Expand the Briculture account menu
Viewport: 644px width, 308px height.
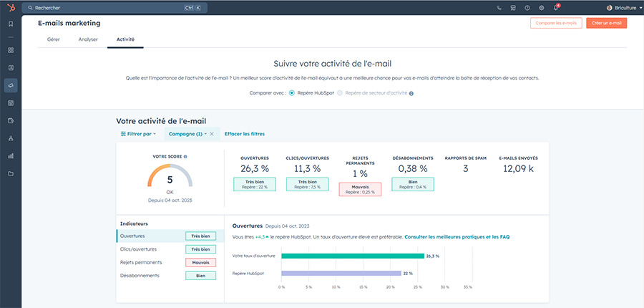pos(620,8)
